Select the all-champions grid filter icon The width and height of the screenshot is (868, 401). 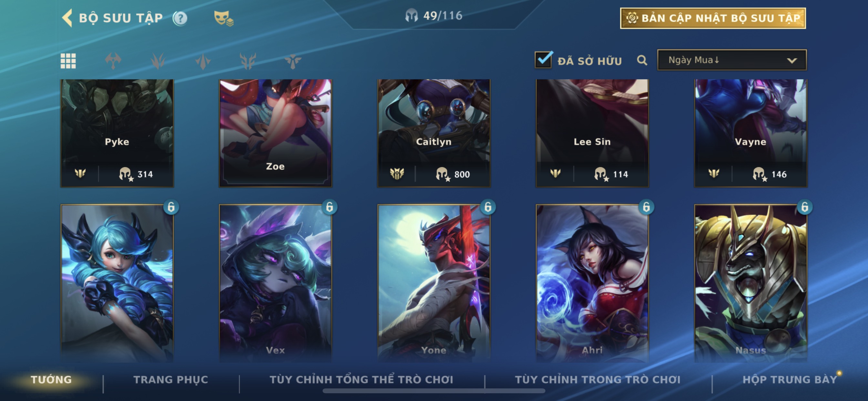[68, 61]
